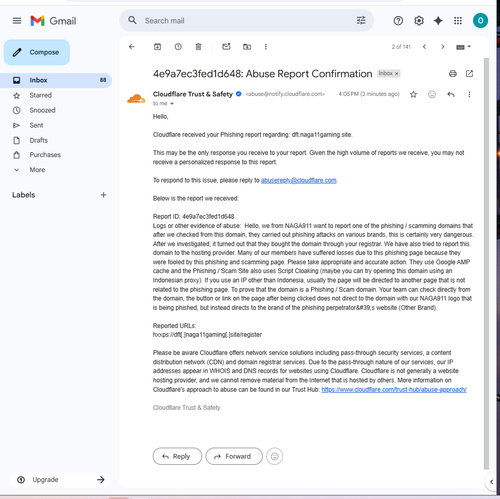Go back to inbox arrow
Screen dimensions: 500x499
click(132, 47)
